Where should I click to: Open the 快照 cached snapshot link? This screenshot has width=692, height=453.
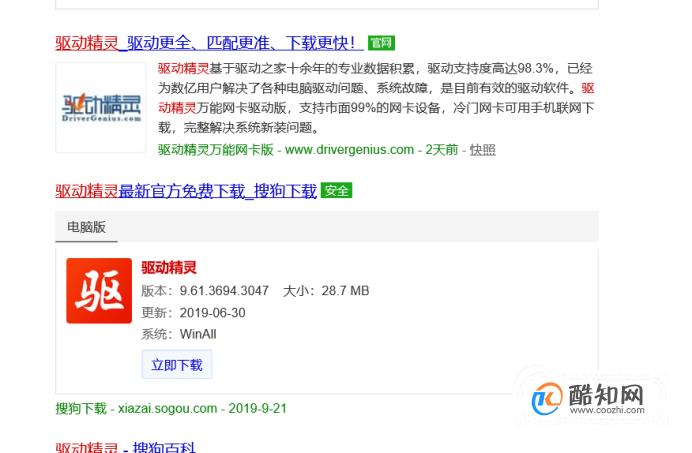click(482, 150)
